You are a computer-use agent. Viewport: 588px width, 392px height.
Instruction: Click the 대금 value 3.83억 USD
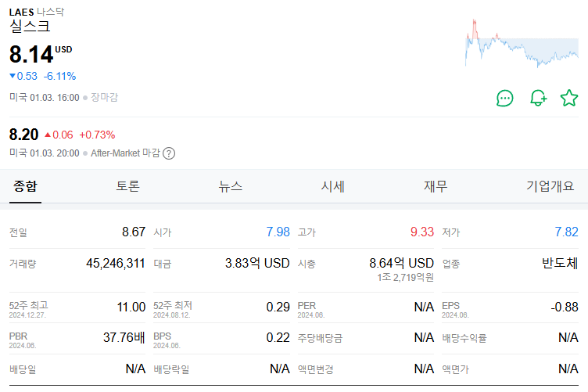pyautogui.click(x=257, y=264)
